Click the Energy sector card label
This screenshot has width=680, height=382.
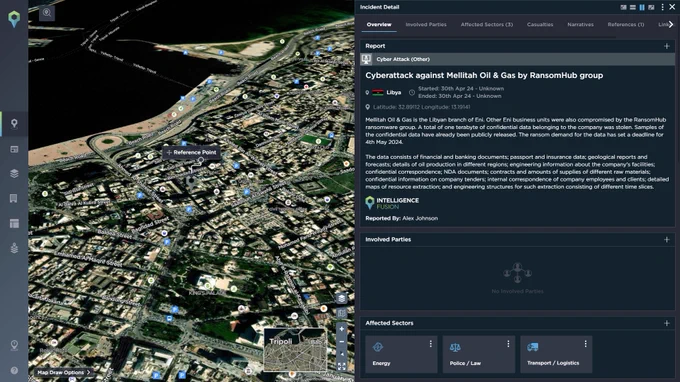(x=381, y=363)
